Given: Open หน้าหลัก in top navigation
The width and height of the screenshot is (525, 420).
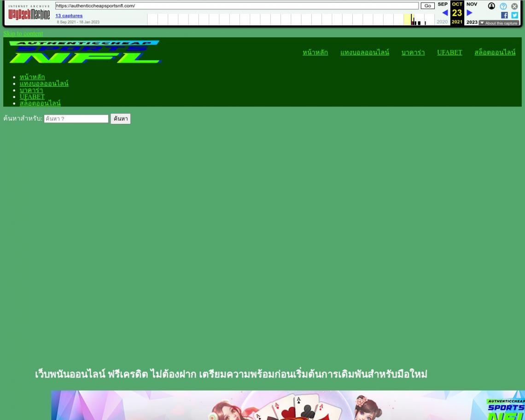Looking at the screenshot, I should (x=315, y=52).
